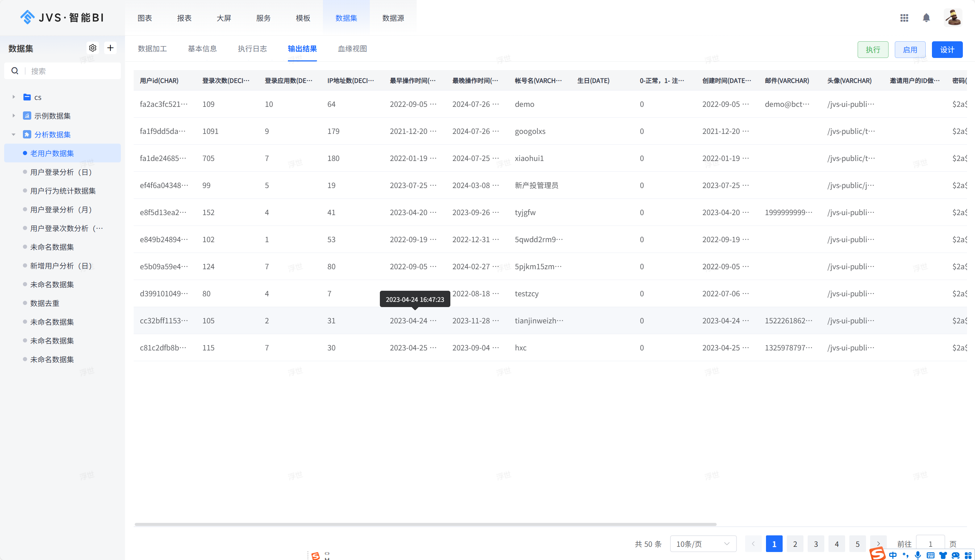Click the dataset settings gear icon
The height and width of the screenshot is (560, 975).
pyautogui.click(x=92, y=48)
